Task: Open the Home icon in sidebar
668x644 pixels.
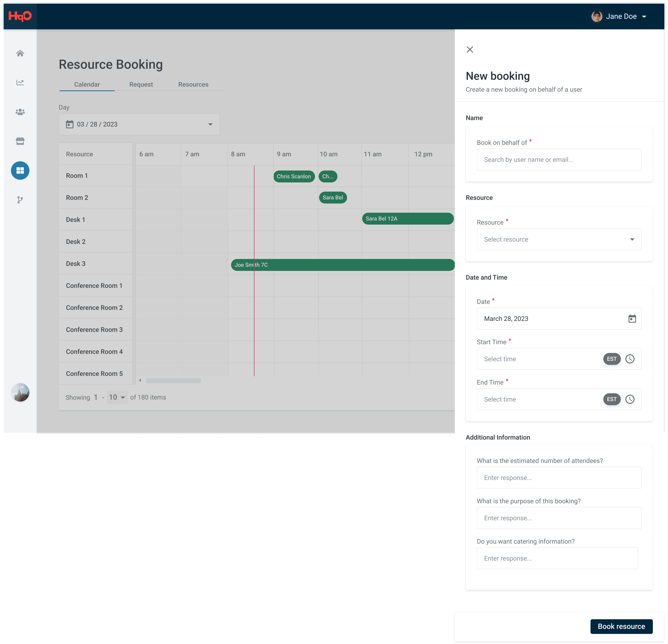Action: [x=20, y=53]
